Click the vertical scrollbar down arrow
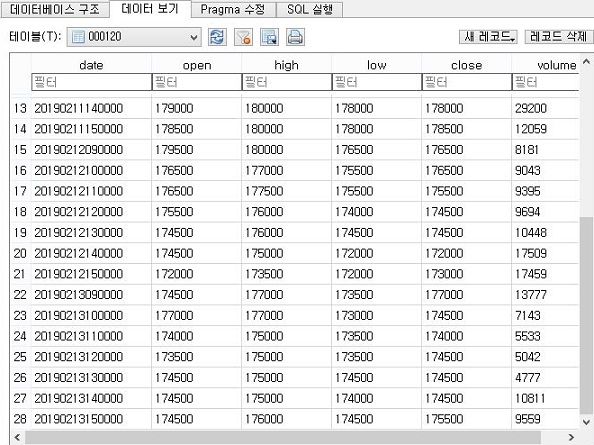Screen dimensions: 594x445 586,422
